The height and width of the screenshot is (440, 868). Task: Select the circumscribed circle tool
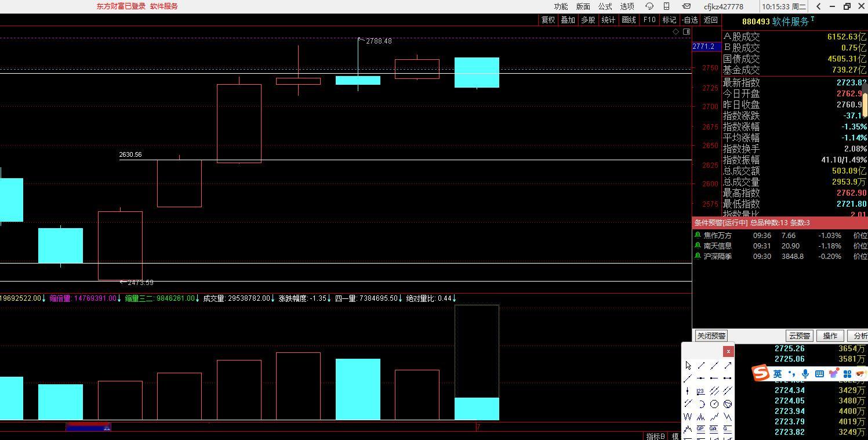pyautogui.click(x=728, y=404)
